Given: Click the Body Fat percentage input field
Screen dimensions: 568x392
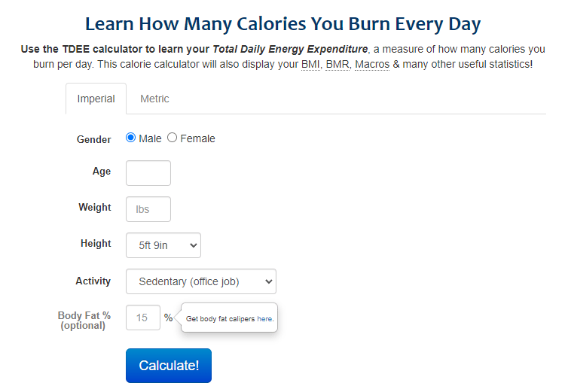Looking at the screenshot, I should coord(143,318).
